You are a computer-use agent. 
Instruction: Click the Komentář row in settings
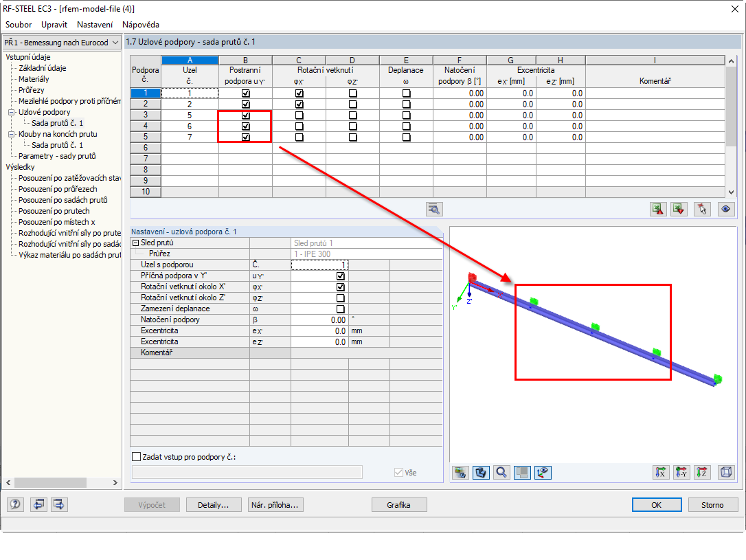(x=286, y=352)
